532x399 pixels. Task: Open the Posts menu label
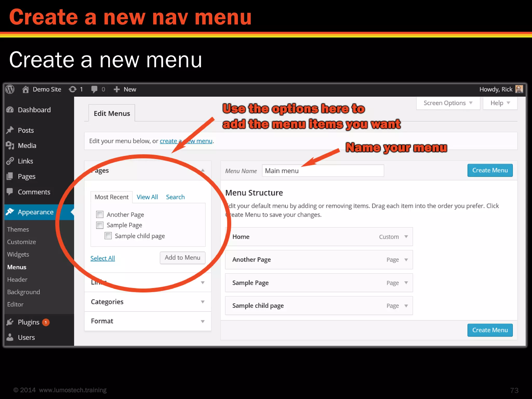click(26, 130)
